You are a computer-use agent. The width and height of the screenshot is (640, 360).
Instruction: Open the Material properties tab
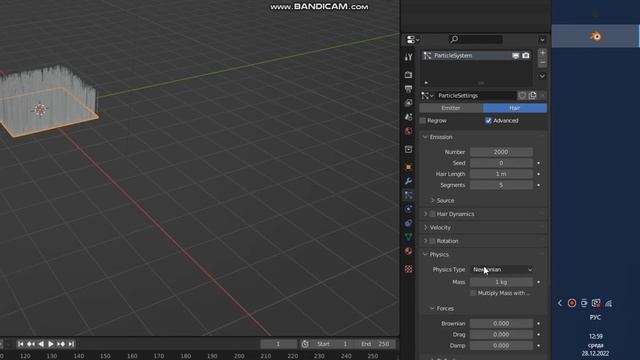(409, 251)
